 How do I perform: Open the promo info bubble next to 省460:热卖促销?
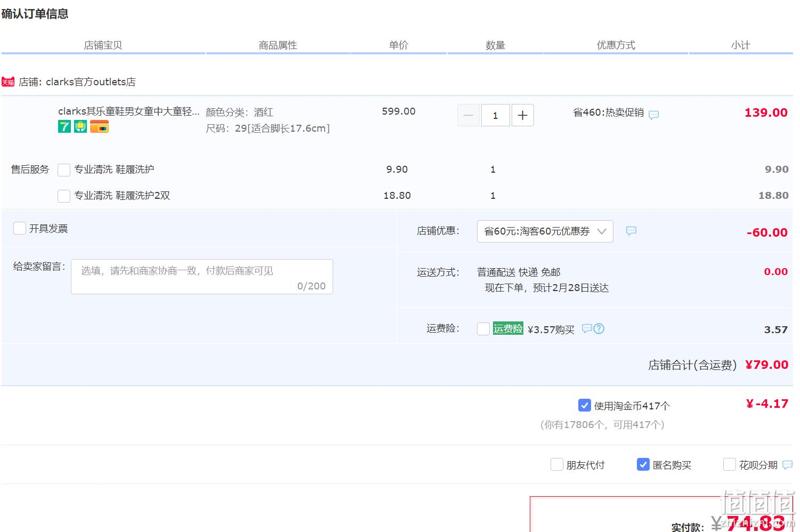(x=653, y=115)
